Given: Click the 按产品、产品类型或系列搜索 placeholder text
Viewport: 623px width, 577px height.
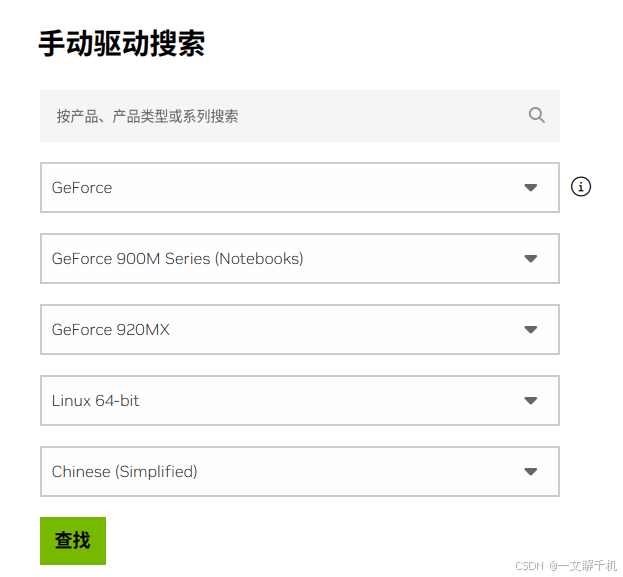Looking at the screenshot, I should [x=147, y=116].
